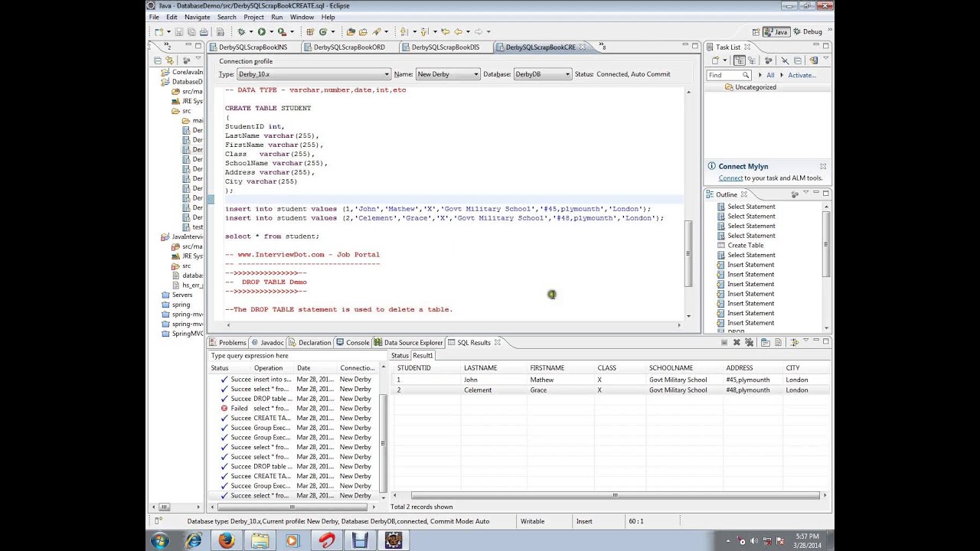
Task: Open the Database dropdown showing DerbyDB
Action: click(x=542, y=74)
